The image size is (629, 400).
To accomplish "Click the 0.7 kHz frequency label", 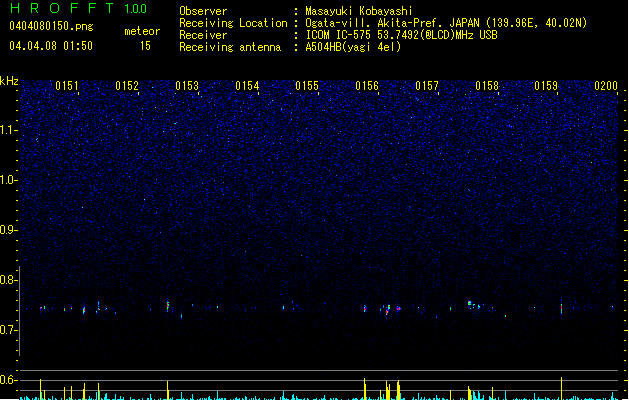I will (8, 330).
